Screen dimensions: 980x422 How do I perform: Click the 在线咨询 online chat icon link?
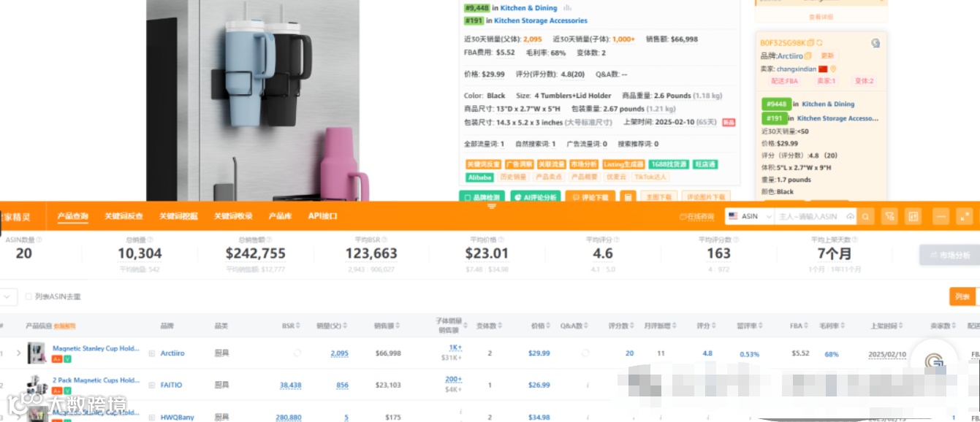click(696, 217)
